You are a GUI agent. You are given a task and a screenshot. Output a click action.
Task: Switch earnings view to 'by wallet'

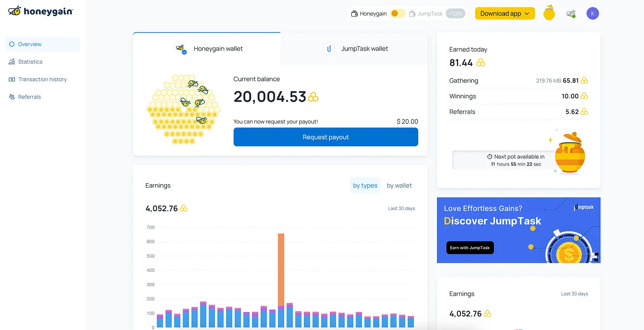click(399, 185)
